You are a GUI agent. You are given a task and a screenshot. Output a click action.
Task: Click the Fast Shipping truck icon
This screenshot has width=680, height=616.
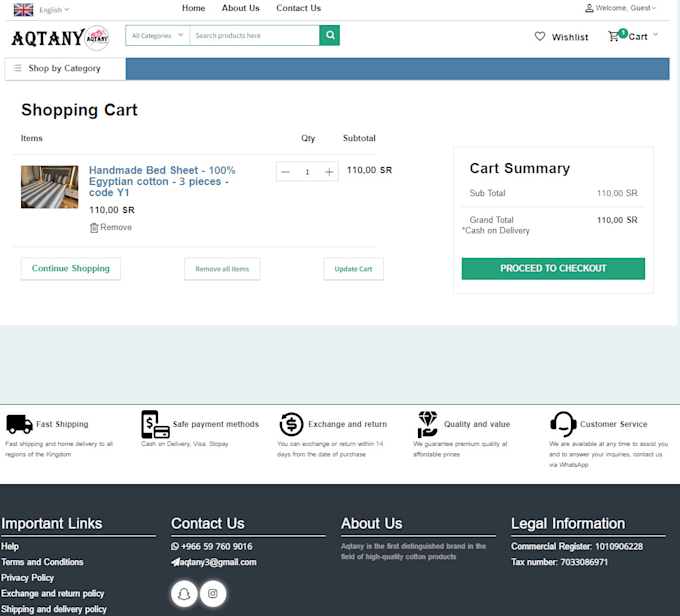[19, 424]
